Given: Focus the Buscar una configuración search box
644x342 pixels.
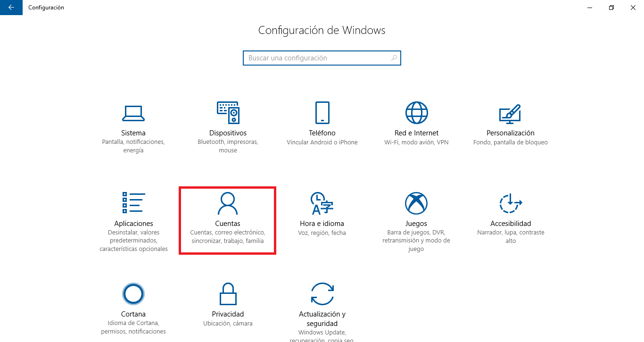Looking at the screenshot, I should tap(322, 58).
